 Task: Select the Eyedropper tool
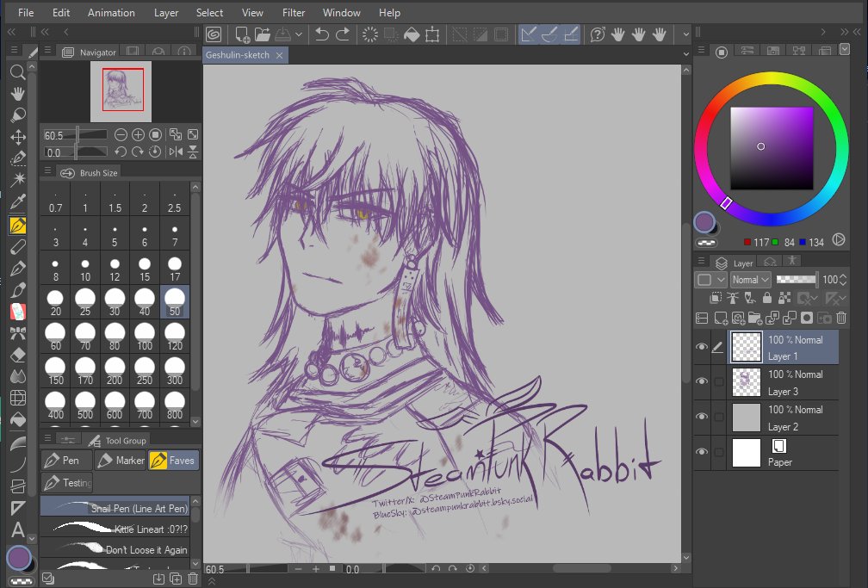[x=18, y=201]
